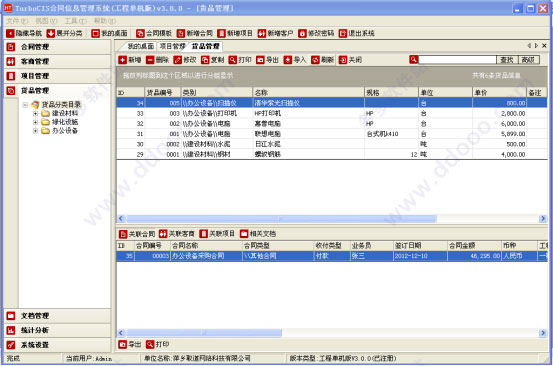Image resolution: width=553 pixels, height=366 pixels.
Task: Open the 工具 menu
Action: (x=75, y=21)
